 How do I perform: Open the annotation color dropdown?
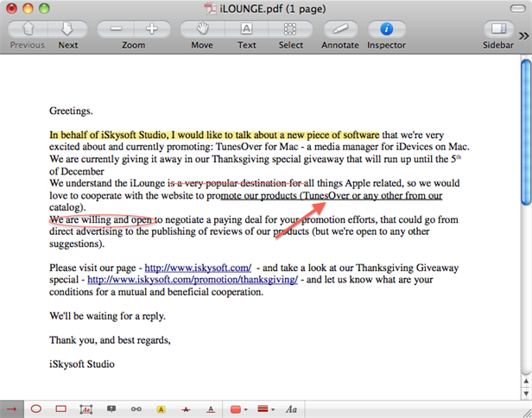pos(239,409)
